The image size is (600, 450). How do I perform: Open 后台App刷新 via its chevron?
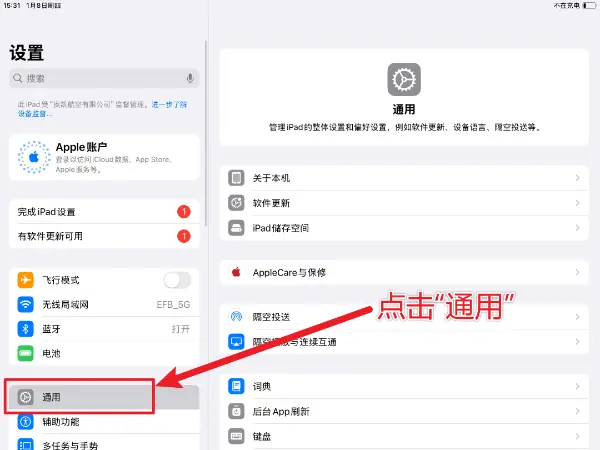click(x=577, y=411)
